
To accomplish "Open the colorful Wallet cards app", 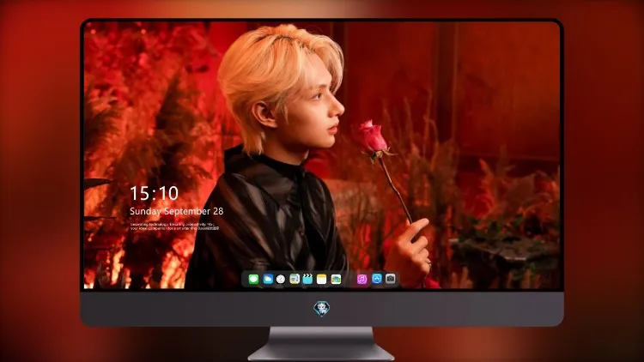I will 336,279.
